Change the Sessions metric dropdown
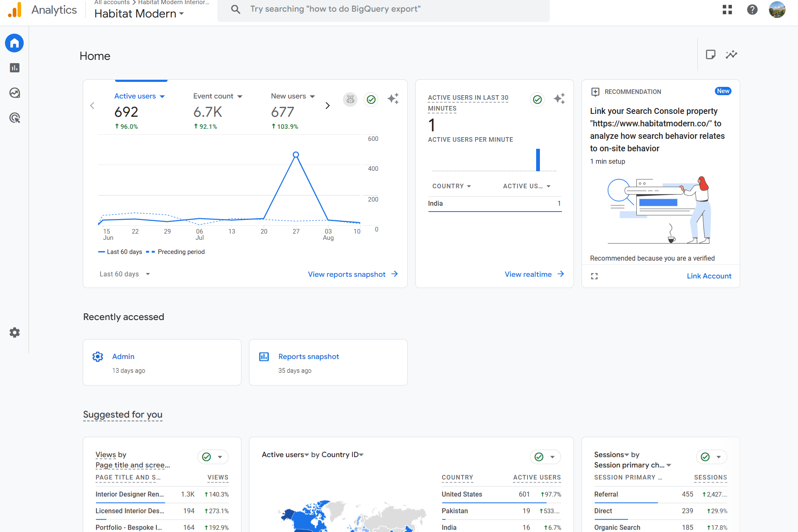This screenshot has width=798, height=532. coord(612,455)
